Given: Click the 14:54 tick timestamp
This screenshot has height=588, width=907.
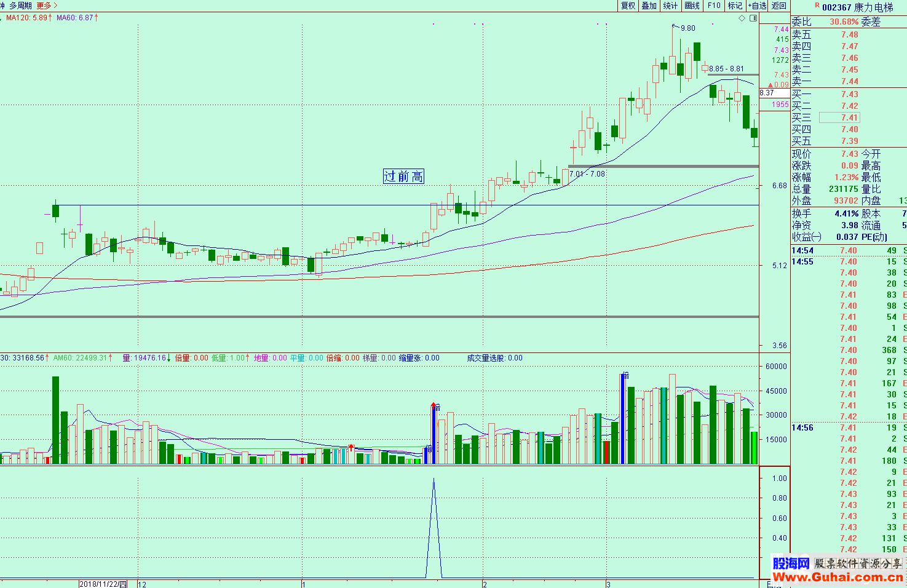Looking at the screenshot, I should [x=802, y=250].
